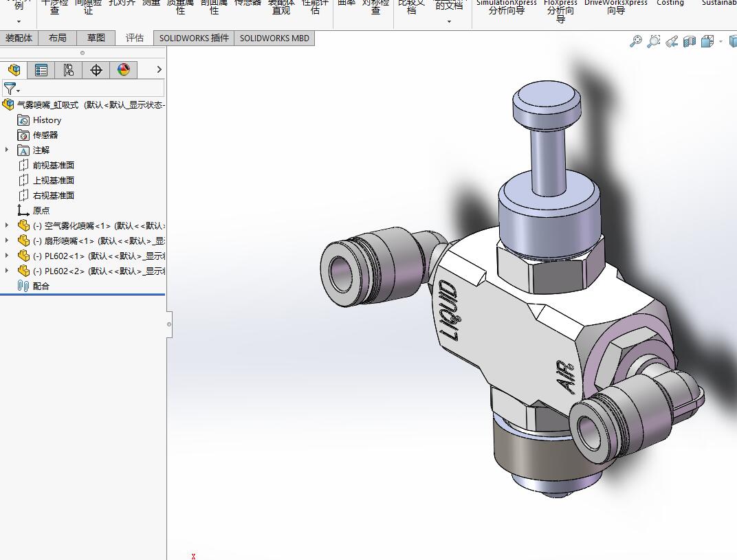737x560 pixels.
Task: Expand the 空气雾化喷嘴<1> component
Action: (7, 225)
